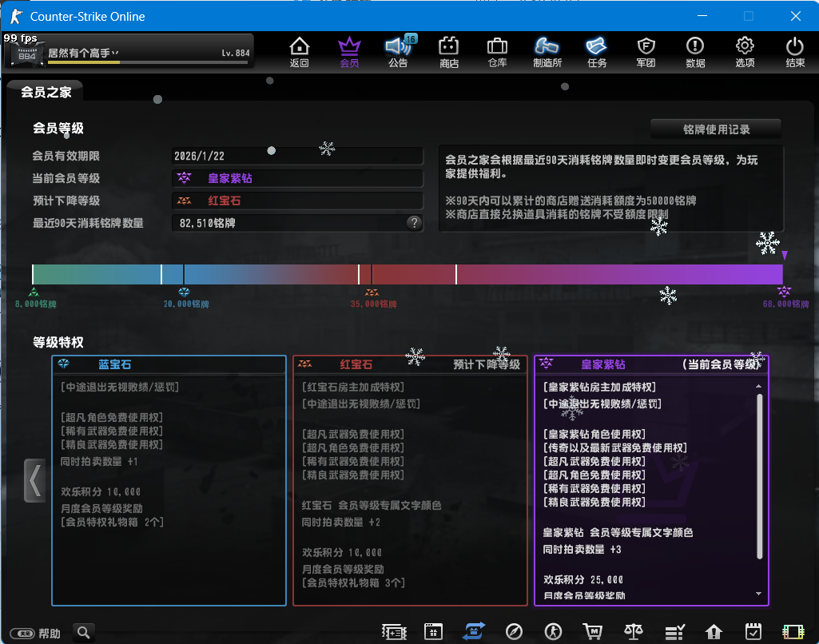Click the compass icon in bottom toolbar
Viewport: 819px width, 644px height.
tap(515, 632)
